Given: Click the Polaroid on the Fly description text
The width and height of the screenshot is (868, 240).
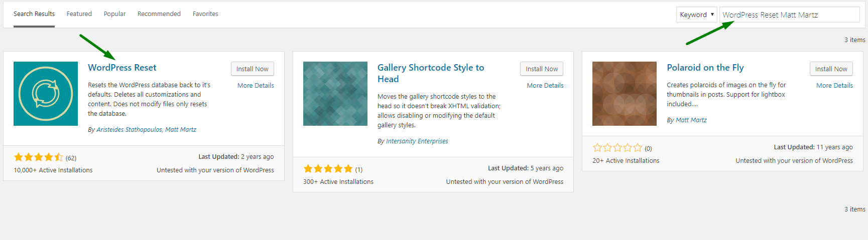Looking at the screenshot, I should point(726,95).
